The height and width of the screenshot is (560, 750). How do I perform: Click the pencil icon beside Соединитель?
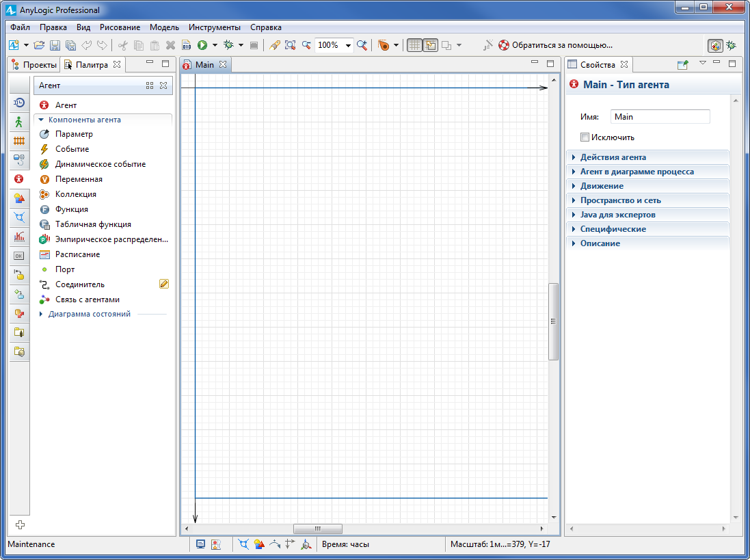click(163, 284)
